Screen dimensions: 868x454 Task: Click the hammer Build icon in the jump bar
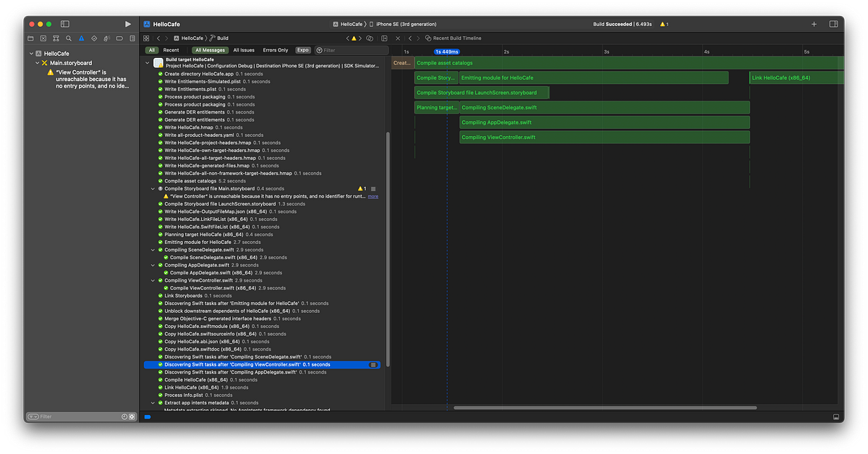click(x=210, y=38)
